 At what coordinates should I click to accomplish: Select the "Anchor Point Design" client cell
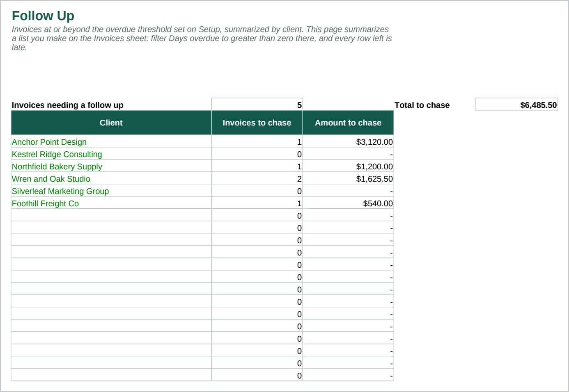coord(111,141)
